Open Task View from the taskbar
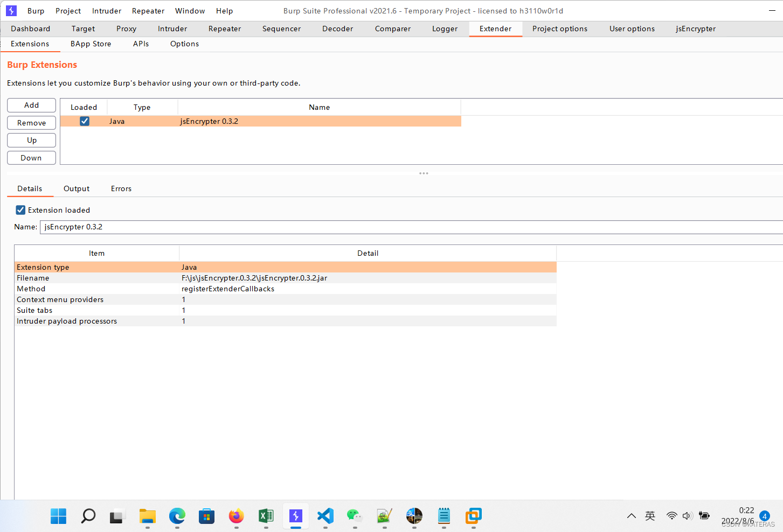783x532 pixels. click(117, 516)
